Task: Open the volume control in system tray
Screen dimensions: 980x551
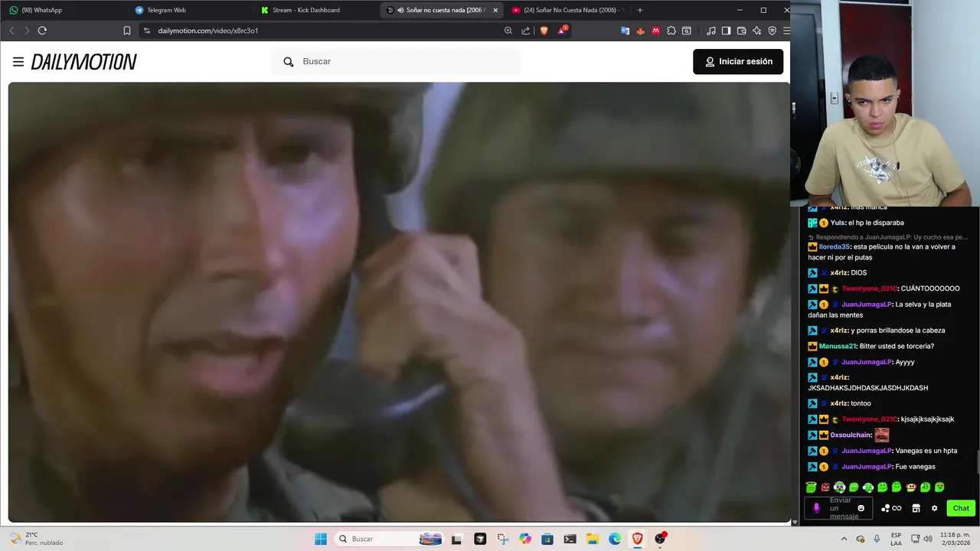Action: click(x=928, y=539)
